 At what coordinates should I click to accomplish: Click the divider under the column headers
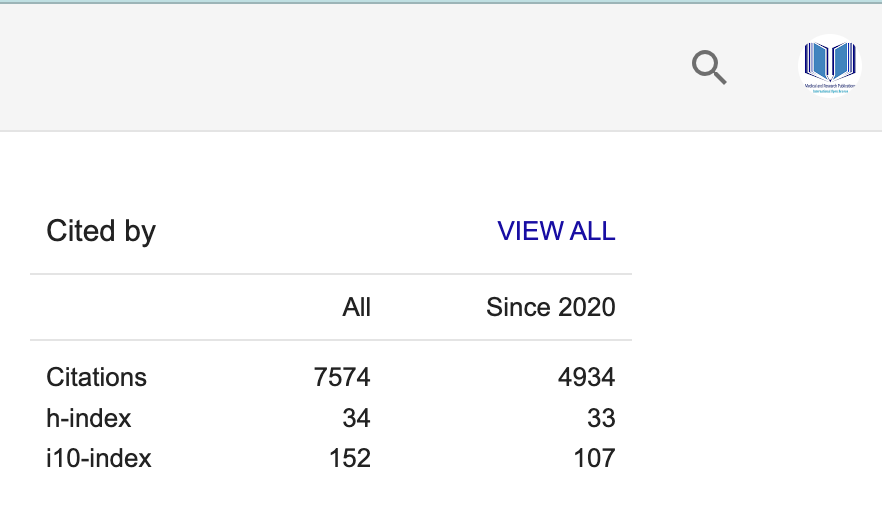330,340
